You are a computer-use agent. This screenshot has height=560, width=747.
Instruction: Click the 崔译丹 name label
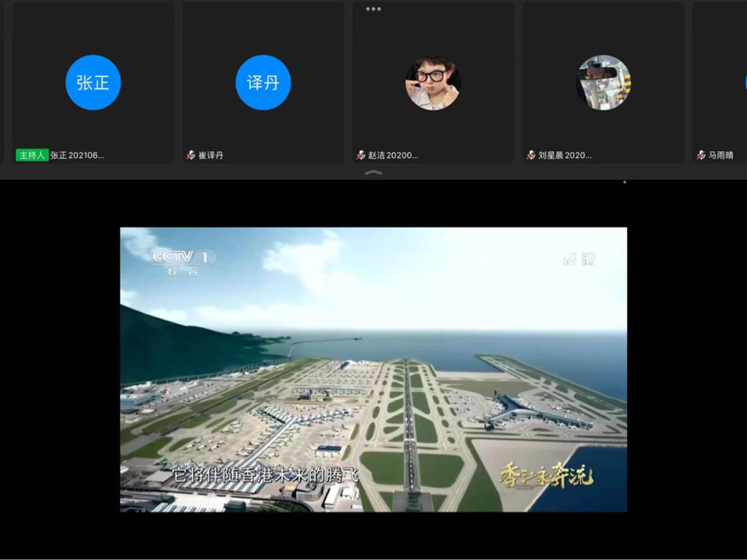212,155
